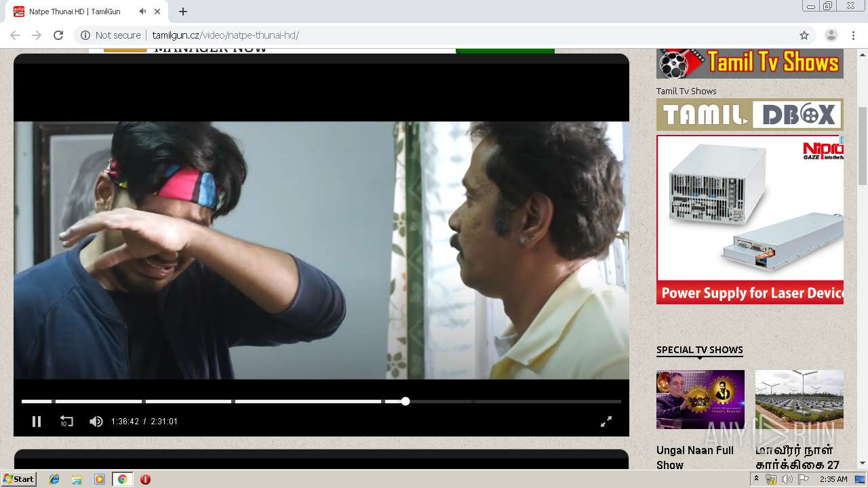The image size is (868, 488).
Task: Click the video frame to toggle playback
Action: pyautogui.click(x=321, y=250)
